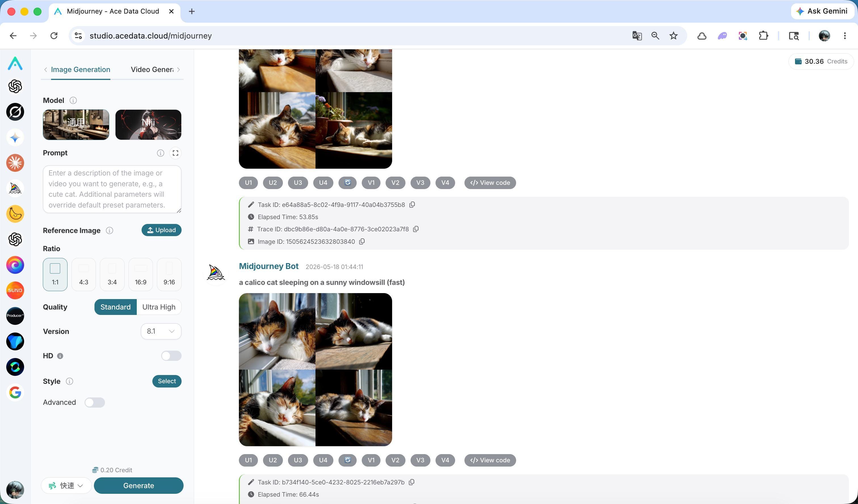
Task: Switch to the Video Generation tab
Action: click(x=152, y=70)
